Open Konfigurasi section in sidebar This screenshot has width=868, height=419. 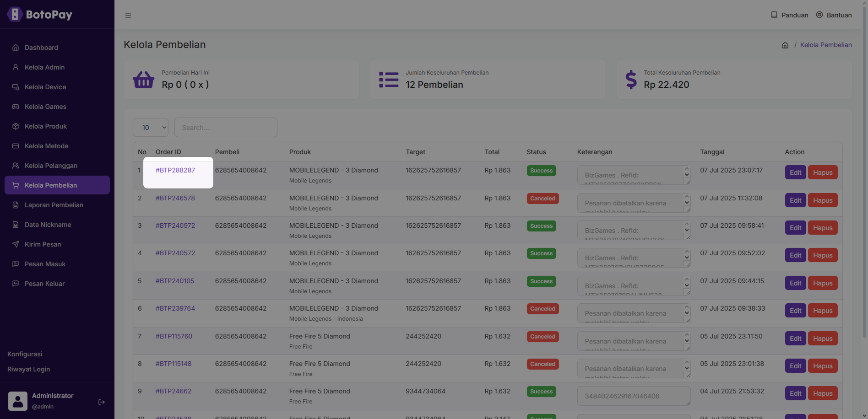[x=25, y=354]
